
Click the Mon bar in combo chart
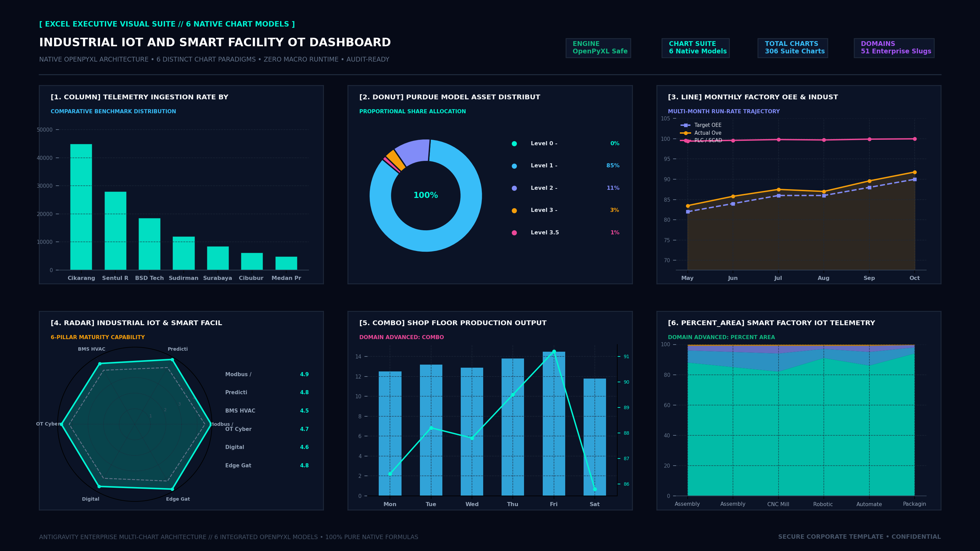(x=390, y=434)
